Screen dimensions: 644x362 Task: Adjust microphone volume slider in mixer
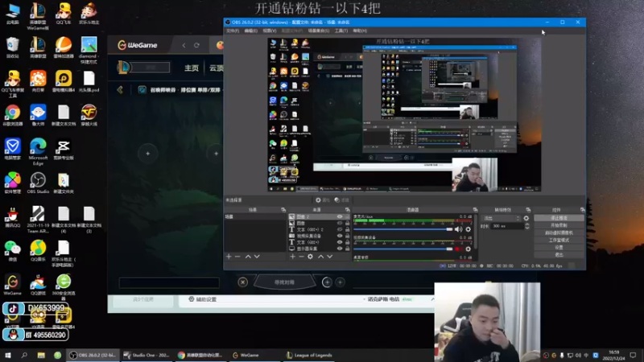coord(403,229)
